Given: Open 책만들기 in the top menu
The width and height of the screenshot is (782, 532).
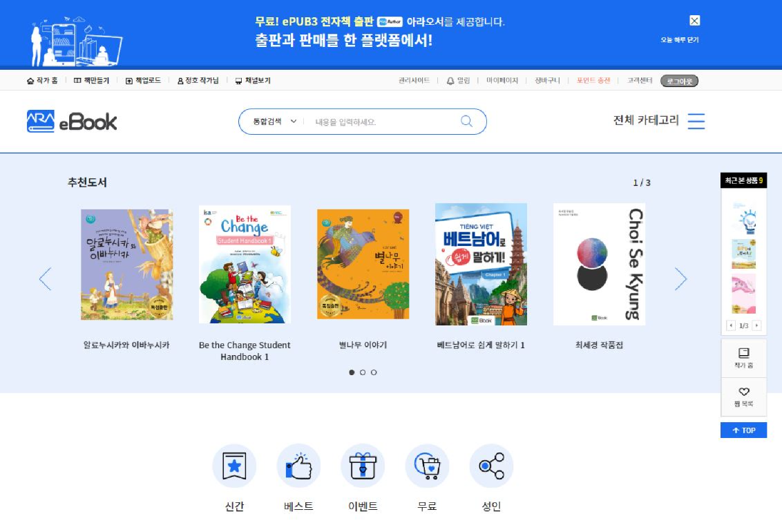Looking at the screenshot, I should (92, 80).
